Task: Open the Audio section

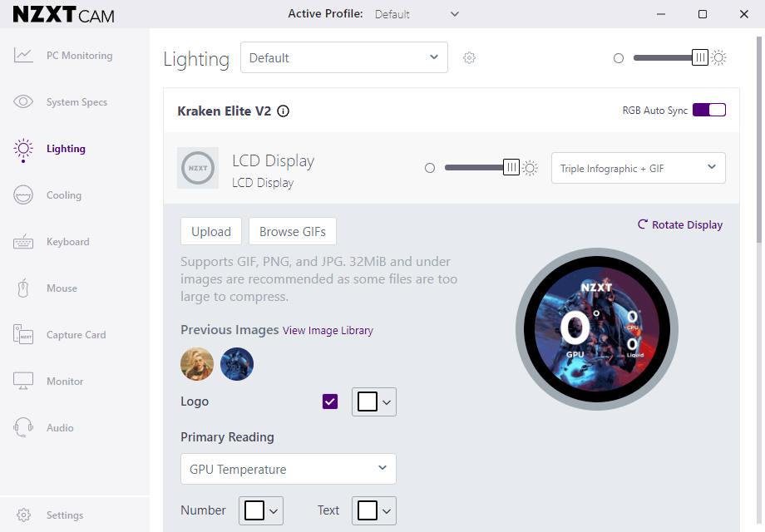Action: pos(60,427)
